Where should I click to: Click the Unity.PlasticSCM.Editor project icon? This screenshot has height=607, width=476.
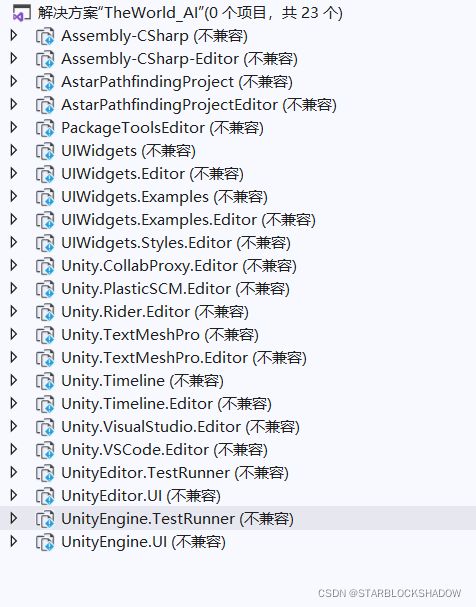[x=45, y=289]
